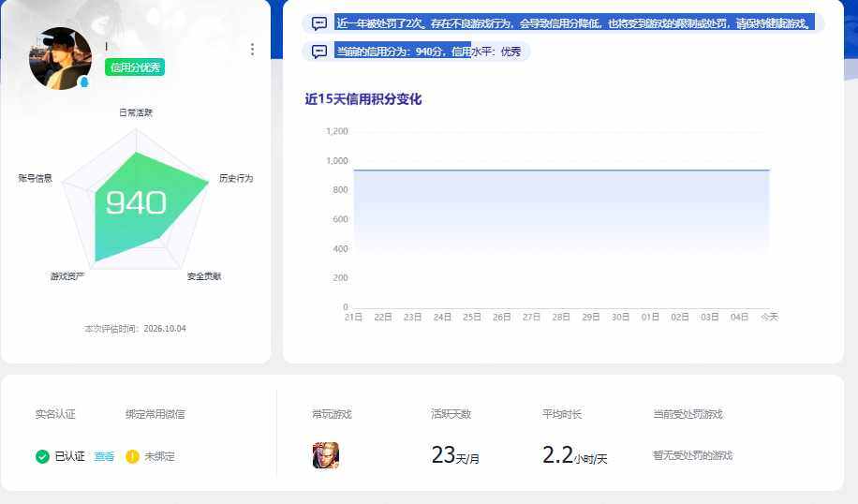Click the 21日 label on the chart axis
The image size is (858, 504).
353,317
